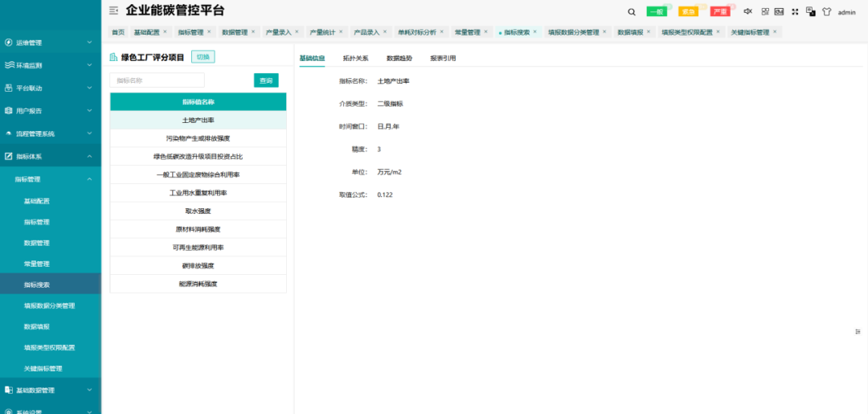Open the search magnifier icon in header
The image size is (868, 414).
tap(632, 11)
